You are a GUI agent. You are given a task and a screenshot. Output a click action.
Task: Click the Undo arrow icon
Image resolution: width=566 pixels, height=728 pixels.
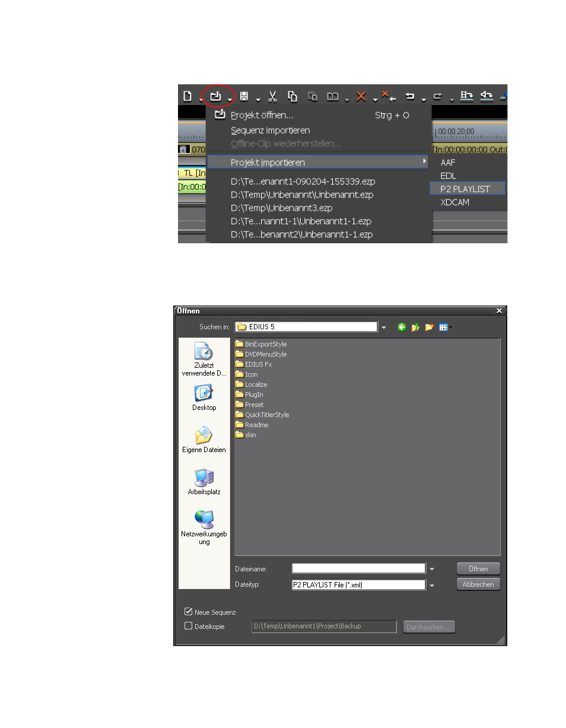[409, 96]
